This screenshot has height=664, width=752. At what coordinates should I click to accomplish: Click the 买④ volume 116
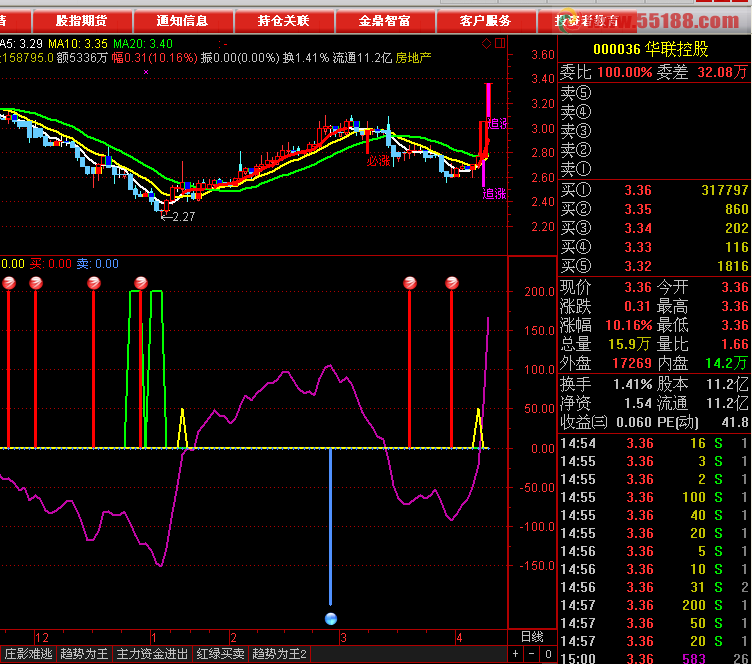coord(737,247)
